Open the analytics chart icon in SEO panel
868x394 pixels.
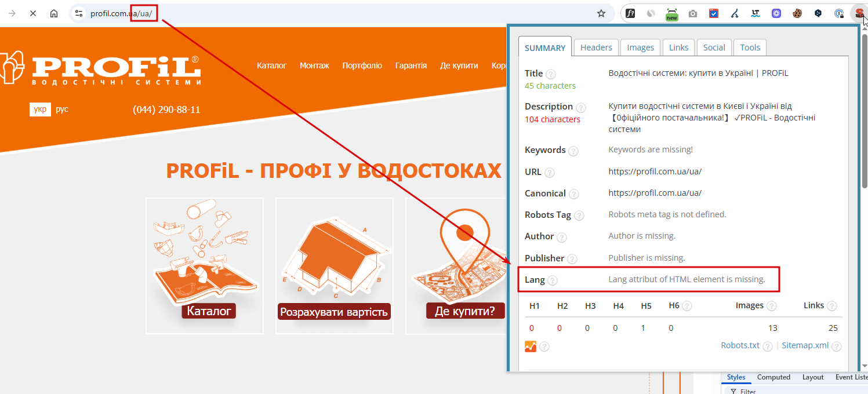tap(531, 346)
